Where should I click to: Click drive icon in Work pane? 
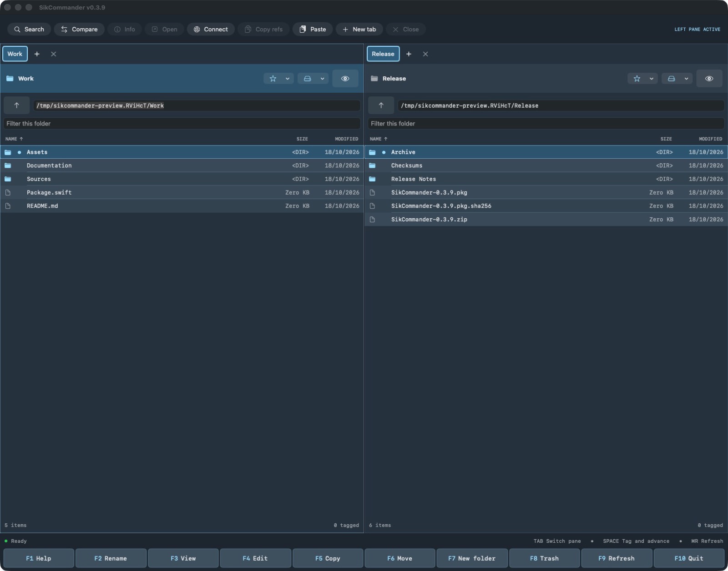(x=308, y=79)
